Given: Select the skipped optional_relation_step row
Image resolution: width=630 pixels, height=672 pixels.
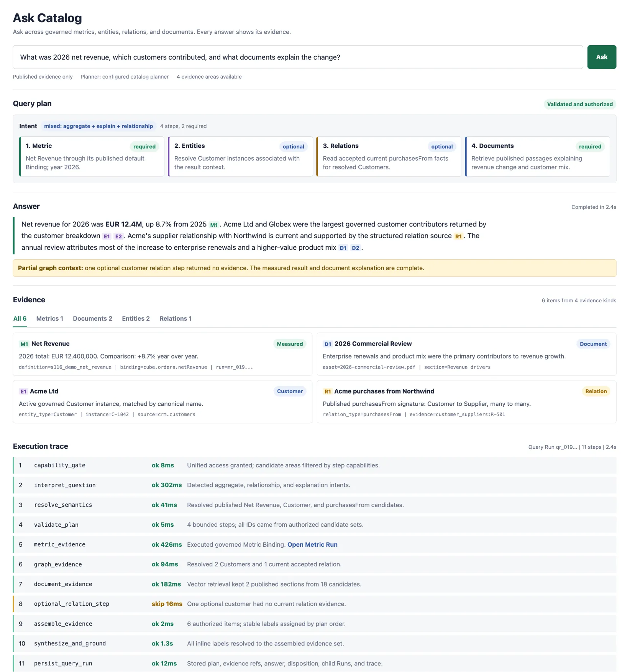Looking at the screenshot, I should [315, 604].
